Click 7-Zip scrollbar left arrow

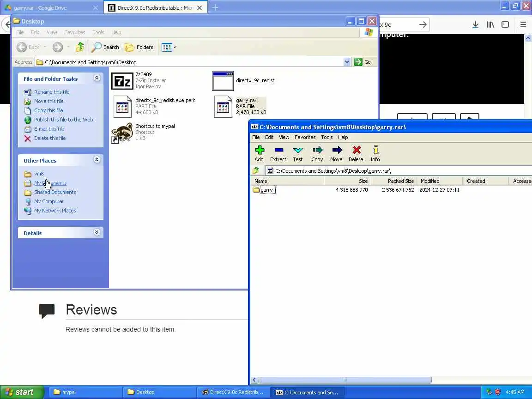tap(255, 380)
